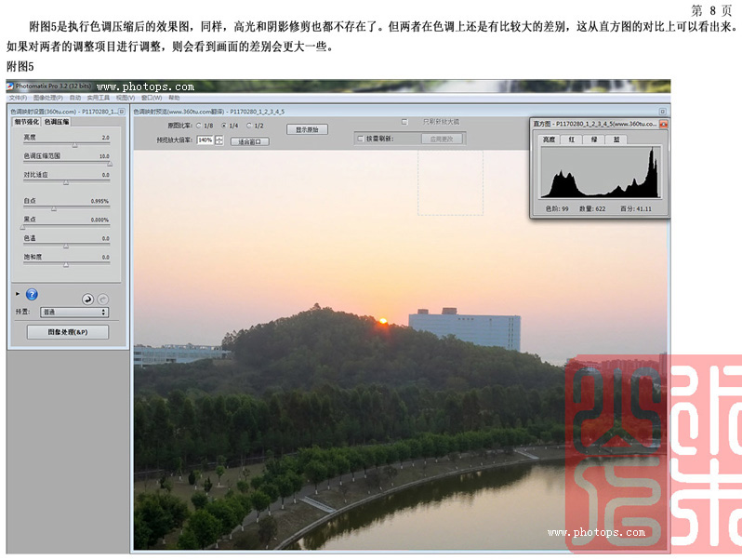
Task: Click the 黑点 value 0.000%
Action: 99,220
